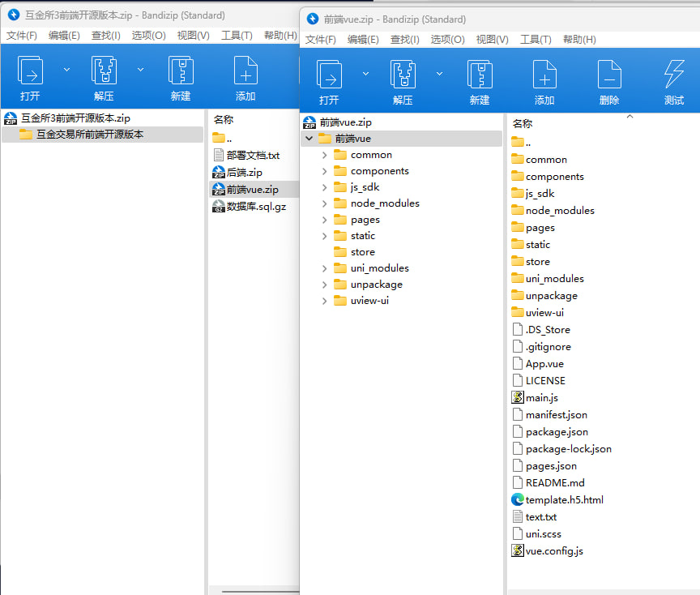Select uni.scss file in list
Screen dimensions: 700x595
(x=536, y=534)
